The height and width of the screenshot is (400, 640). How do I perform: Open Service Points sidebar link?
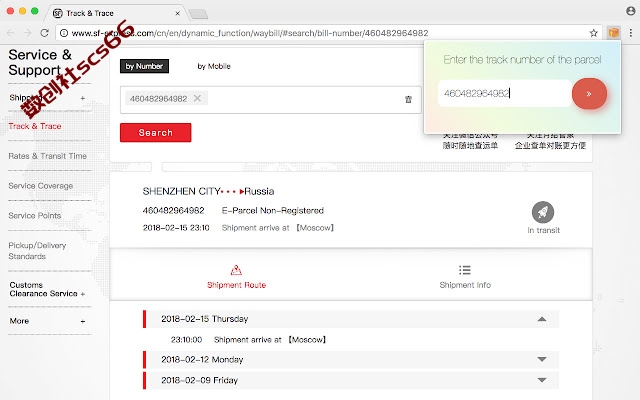(35, 216)
